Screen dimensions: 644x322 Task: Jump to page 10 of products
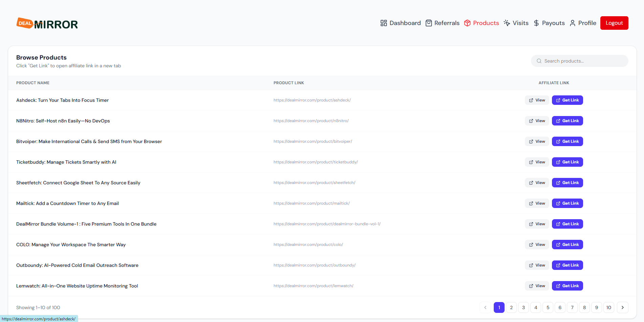click(x=608, y=307)
